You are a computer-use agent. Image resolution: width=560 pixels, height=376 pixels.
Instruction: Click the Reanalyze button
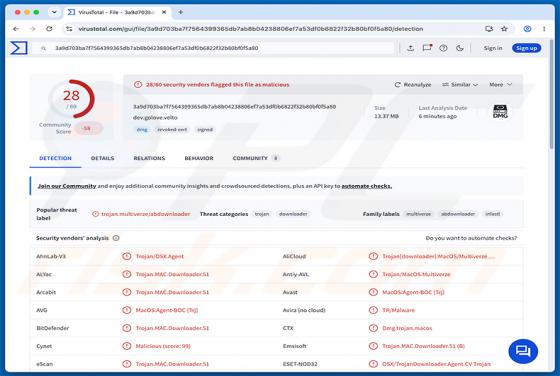point(413,85)
